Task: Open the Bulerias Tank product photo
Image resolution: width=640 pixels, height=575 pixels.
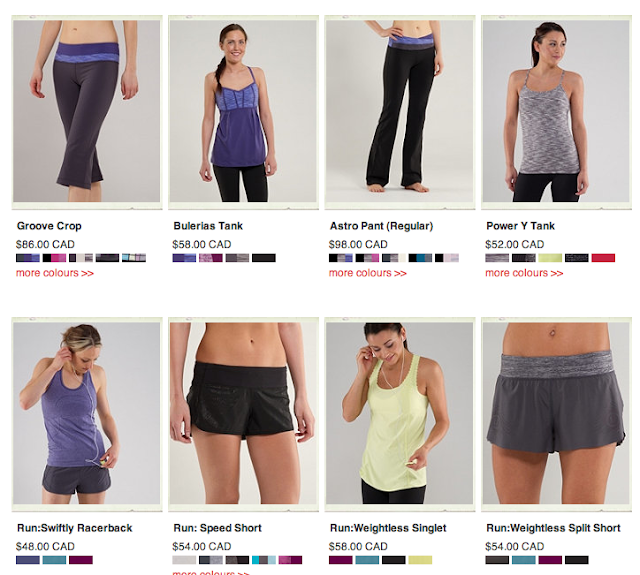Action: click(243, 111)
